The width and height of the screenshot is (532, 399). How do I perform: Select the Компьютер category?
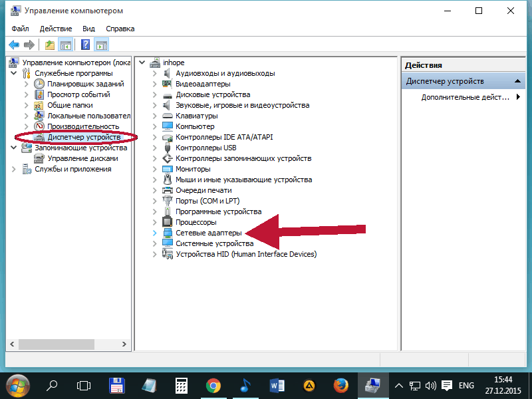195,126
